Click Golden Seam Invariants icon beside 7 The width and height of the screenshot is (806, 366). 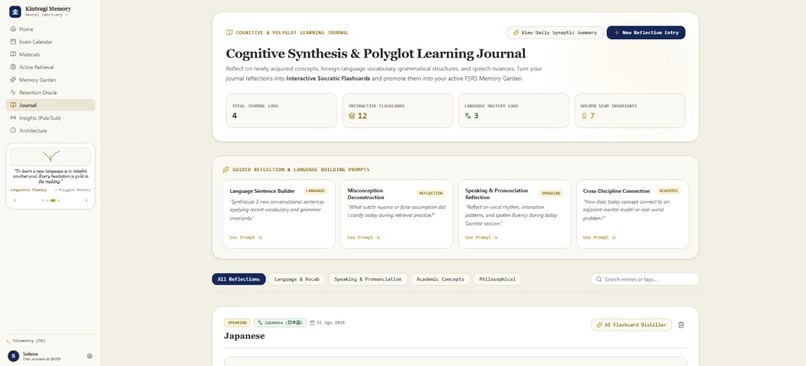click(584, 116)
